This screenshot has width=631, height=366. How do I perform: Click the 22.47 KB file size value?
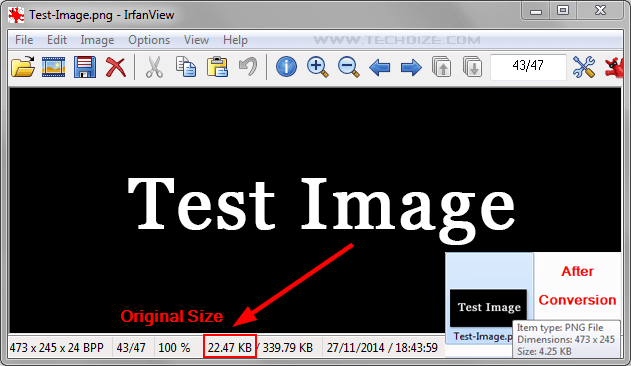(229, 347)
